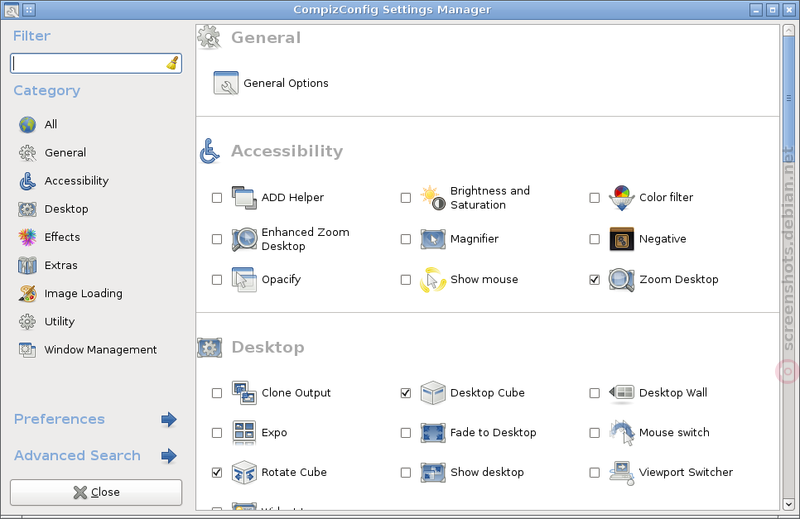This screenshot has width=800, height=519.
Task: Click the scrollbar up arrow
Action: (788, 30)
